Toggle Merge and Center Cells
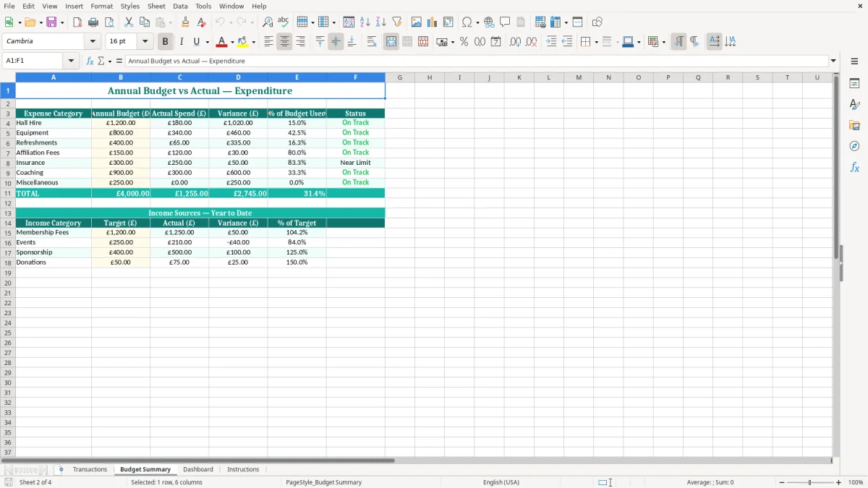This screenshot has width=868, height=488. click(391, 42)
